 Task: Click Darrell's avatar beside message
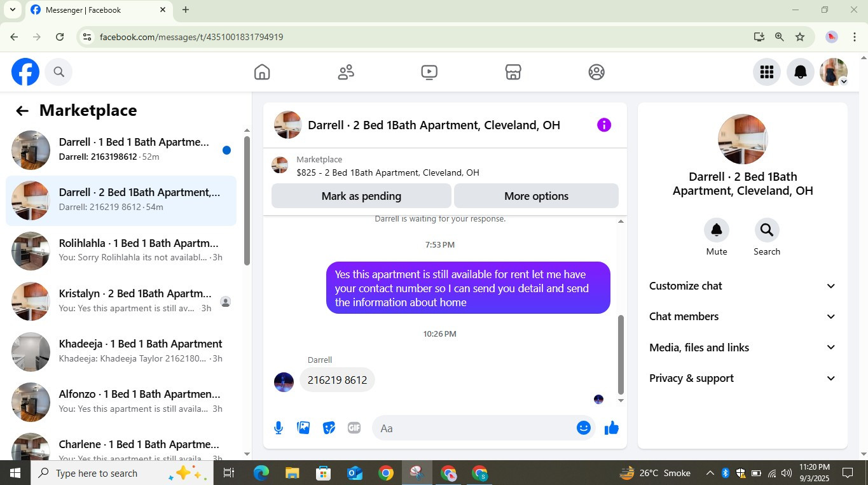click(284, 382)
